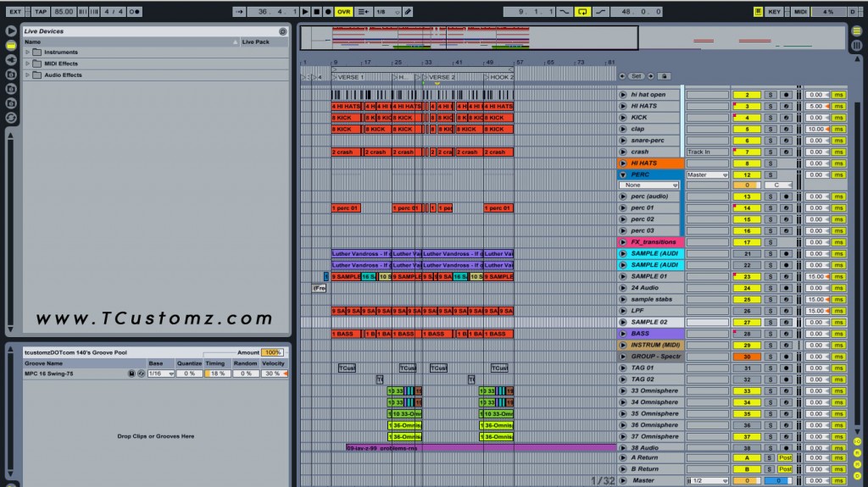Go to the previous locator
The image size is (868, 487).
coord(622,76)
